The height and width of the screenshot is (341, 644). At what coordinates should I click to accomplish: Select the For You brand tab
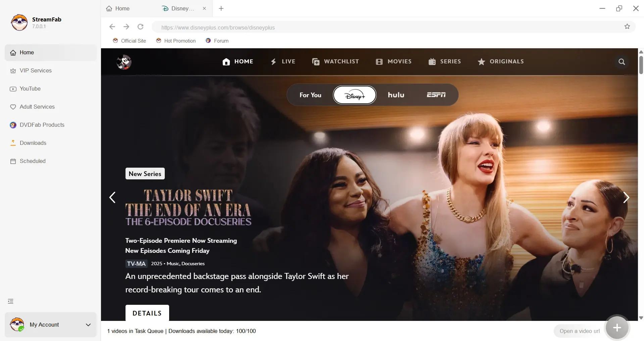pos(310,95)
